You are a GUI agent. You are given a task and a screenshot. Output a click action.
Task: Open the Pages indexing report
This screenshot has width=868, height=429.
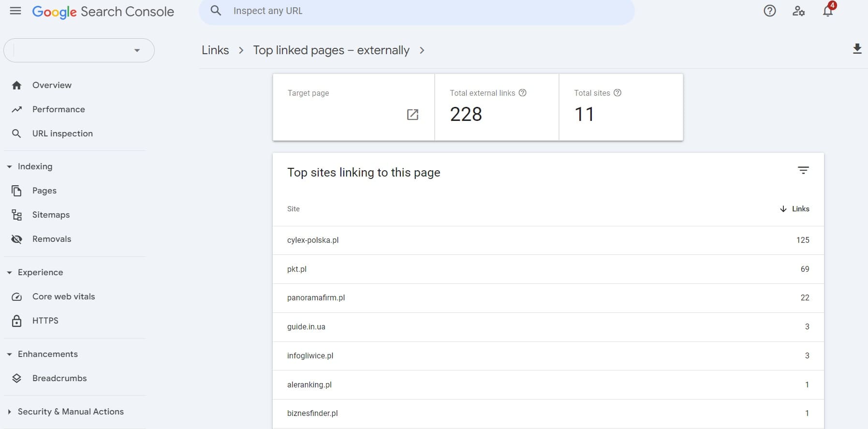click(44, 191)
